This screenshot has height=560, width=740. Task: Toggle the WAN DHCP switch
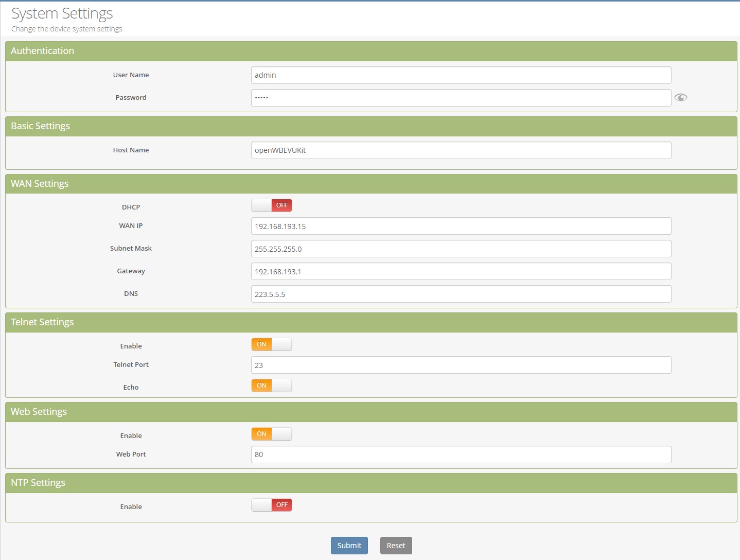(272, 205)
